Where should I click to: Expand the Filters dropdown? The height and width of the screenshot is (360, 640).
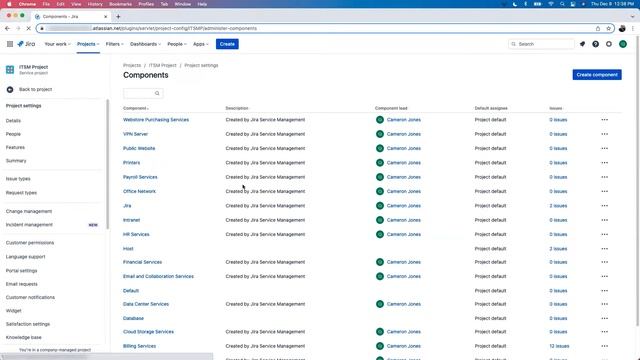click(114, 44)
